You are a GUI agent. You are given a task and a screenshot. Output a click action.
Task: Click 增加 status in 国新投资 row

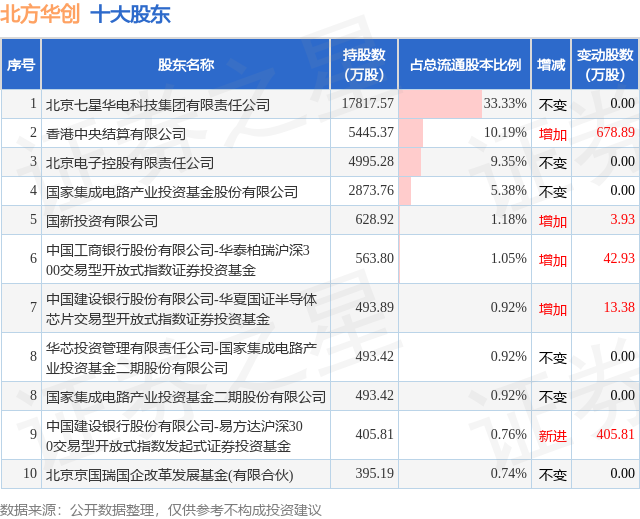coord(553,221)
